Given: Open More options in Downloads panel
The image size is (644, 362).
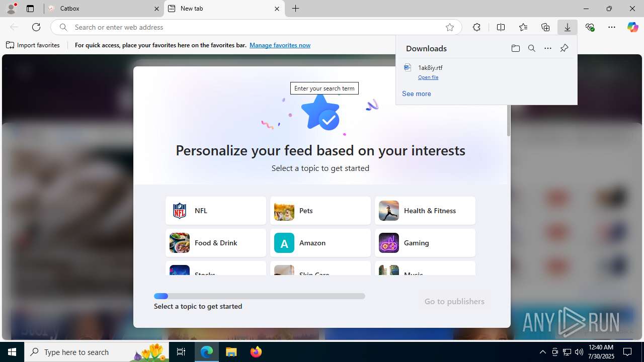Looking at the screenshot, I should (547, 48).
